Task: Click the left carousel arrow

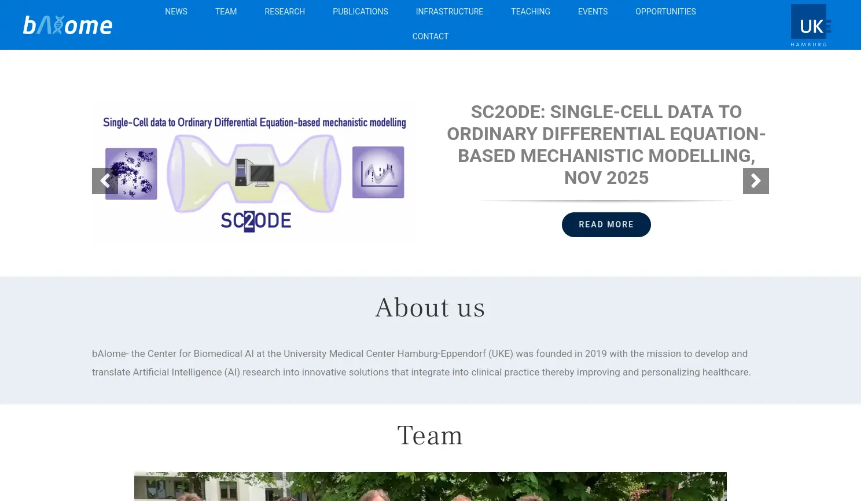Action: tap(105, 180)
